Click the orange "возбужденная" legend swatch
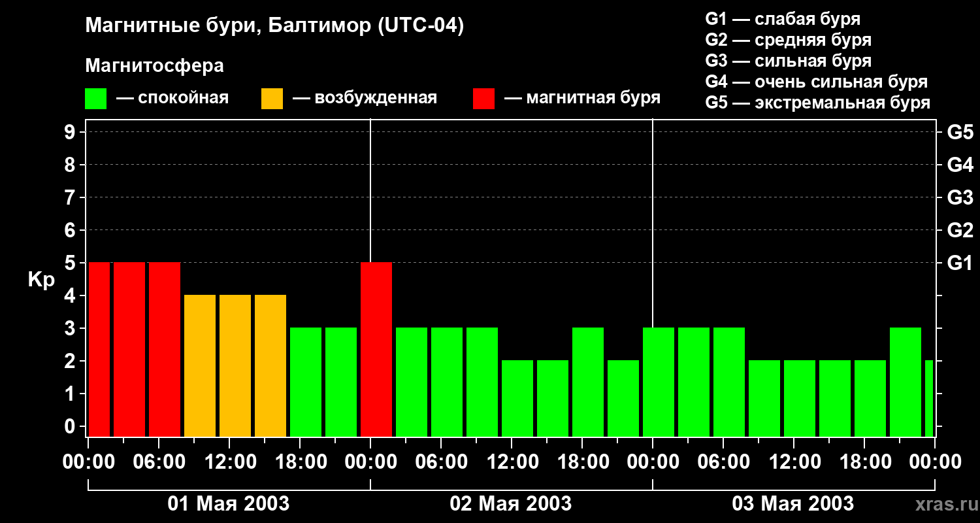 [272, 98]
